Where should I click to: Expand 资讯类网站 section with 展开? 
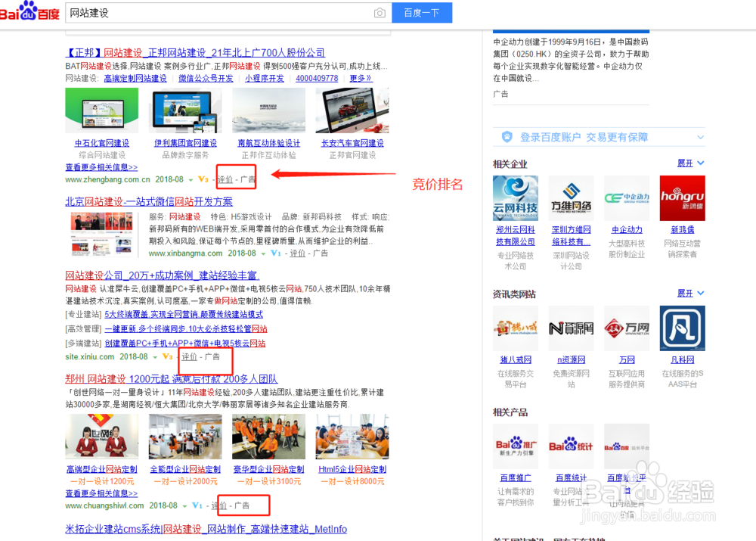(690, 294)
